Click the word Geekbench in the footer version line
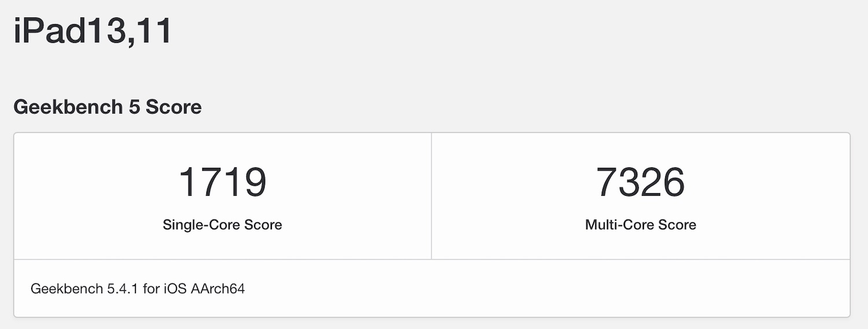This screenshot has width=868, height=329. [67, 288]
